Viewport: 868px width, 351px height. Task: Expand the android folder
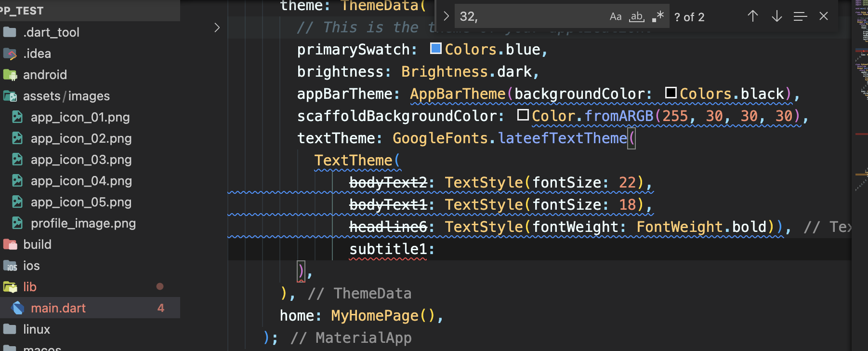point(90,75)
